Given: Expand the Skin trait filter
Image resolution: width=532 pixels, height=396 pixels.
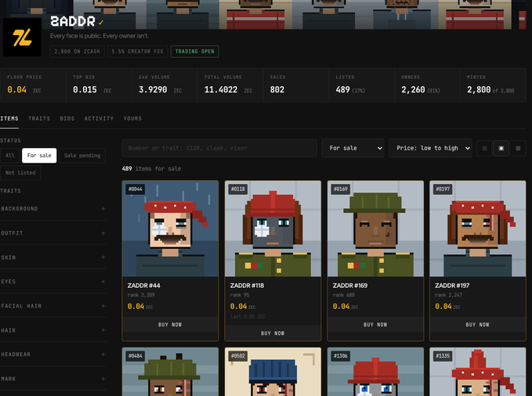Looking at the screenshot, I should point(53,257).
